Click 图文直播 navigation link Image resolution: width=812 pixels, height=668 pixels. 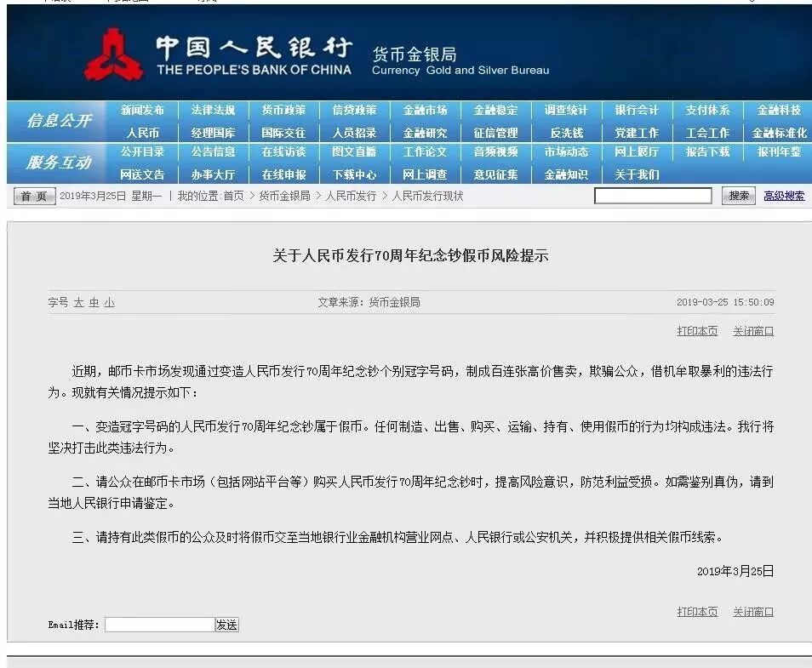pos(354,151)
